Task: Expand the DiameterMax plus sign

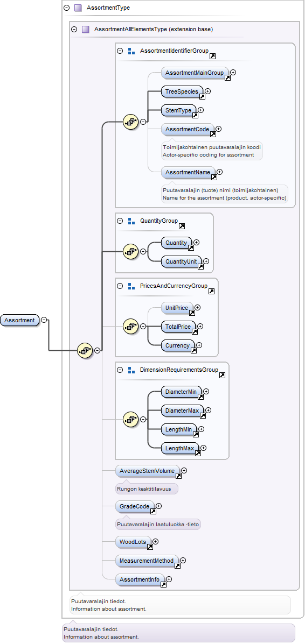Action: tap(208, 411)
